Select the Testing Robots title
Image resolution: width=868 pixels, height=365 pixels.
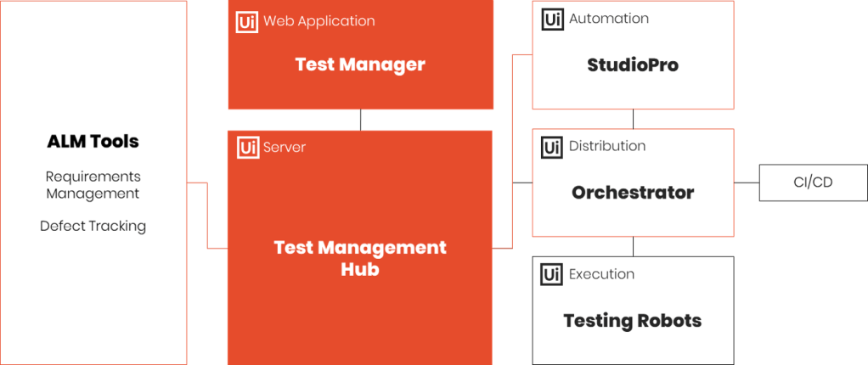click(x=633, y=321)
